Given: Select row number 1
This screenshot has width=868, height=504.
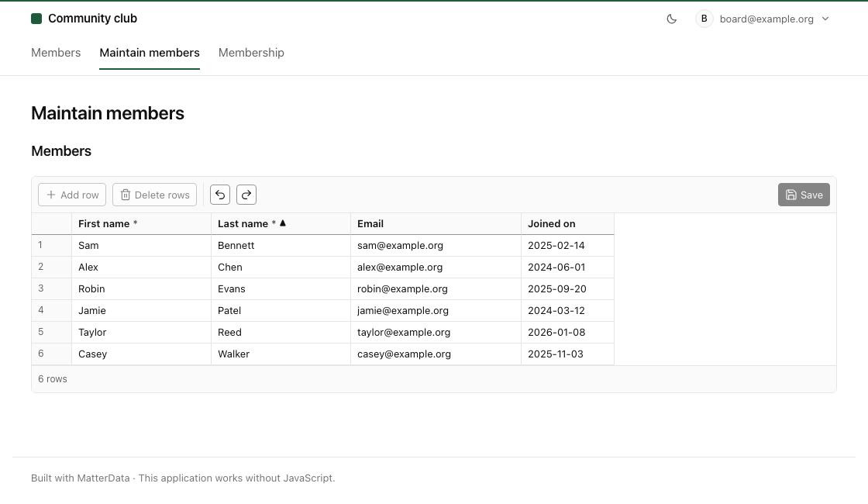Looking at the screenshot, I should 51,245.
